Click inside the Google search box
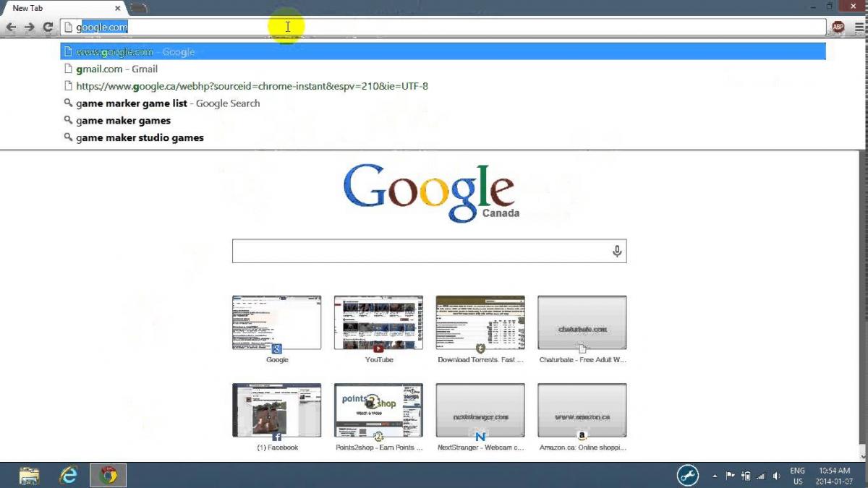Image resolution: width=868 pixels, height=488 pixels. click(x=420, y=252)
